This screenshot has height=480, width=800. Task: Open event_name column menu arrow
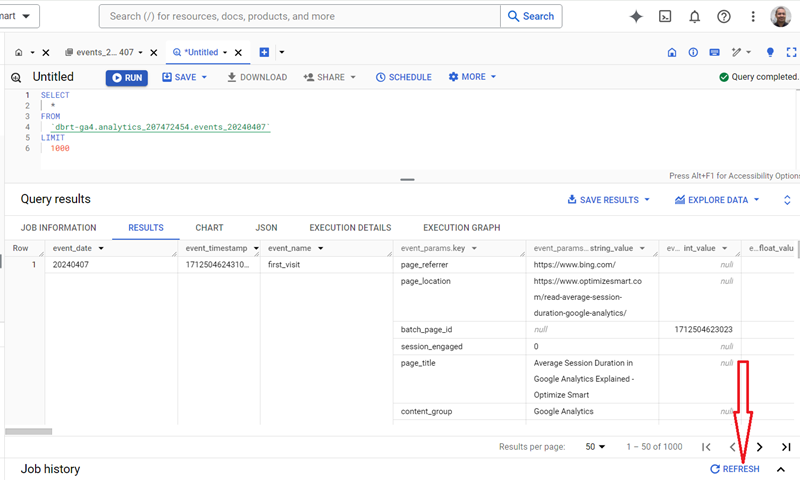pos(320,248)
